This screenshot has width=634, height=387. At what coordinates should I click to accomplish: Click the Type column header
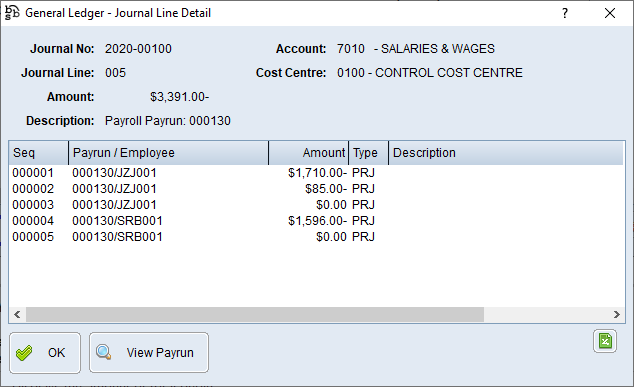[x=368, y=153]
